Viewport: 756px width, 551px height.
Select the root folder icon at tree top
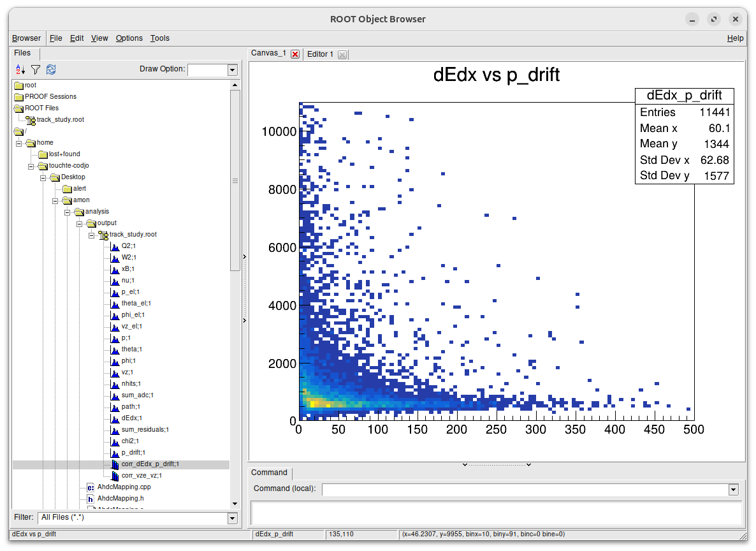18,85
